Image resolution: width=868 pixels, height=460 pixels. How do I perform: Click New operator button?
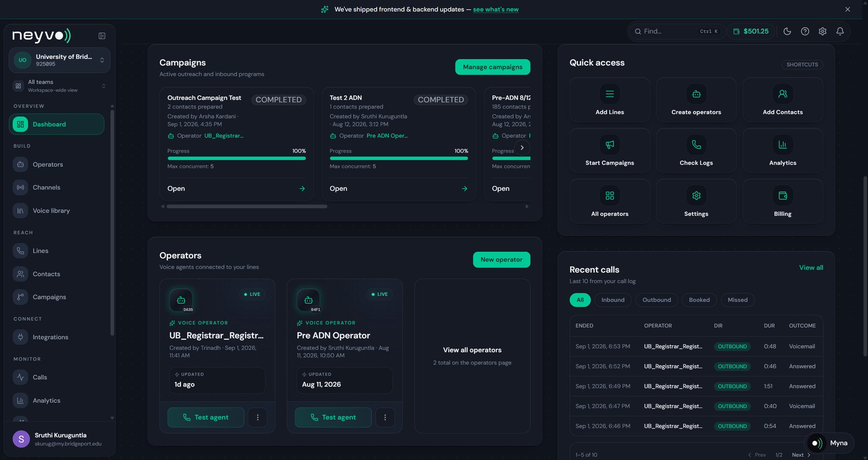click(x=502, y=259)
